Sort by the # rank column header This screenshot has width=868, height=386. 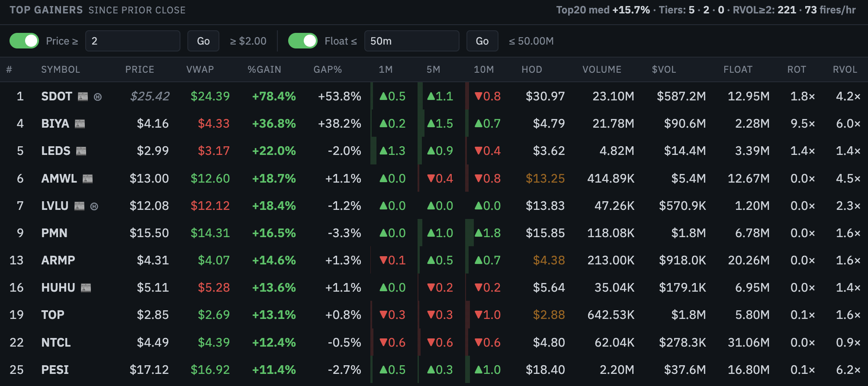pyautogui.click(x=9, y=70)
